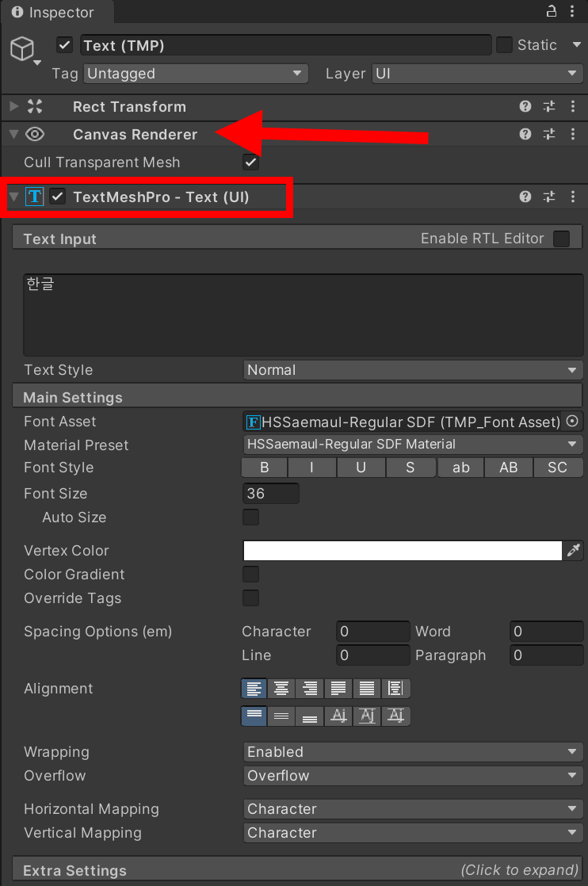Set horizontal alignment to flush

coord(367,688)
